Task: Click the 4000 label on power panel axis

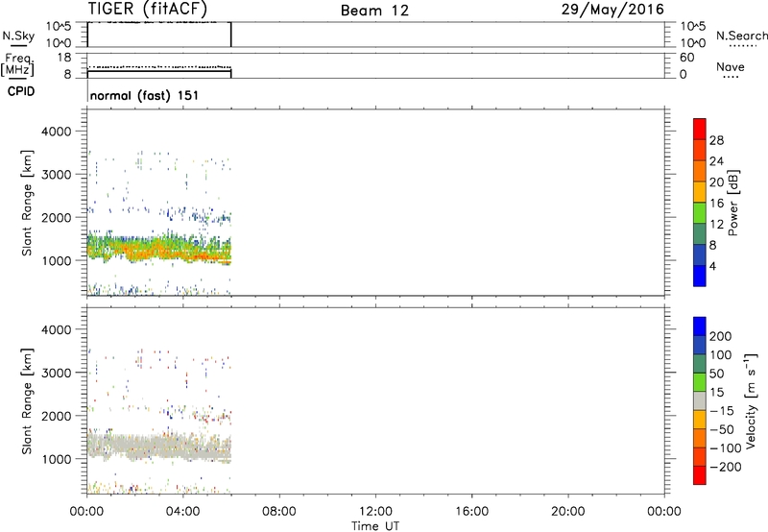Action: point(57,132)
